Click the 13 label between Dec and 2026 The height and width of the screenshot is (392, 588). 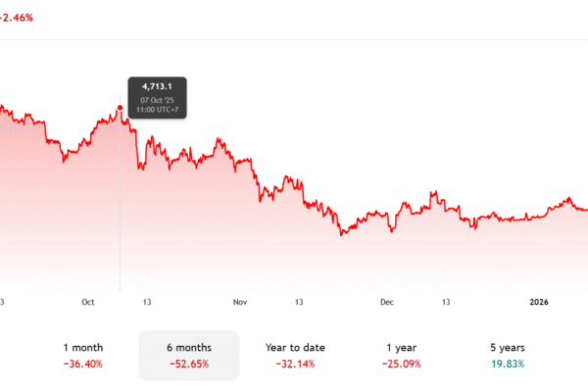[x=447, y=305]
